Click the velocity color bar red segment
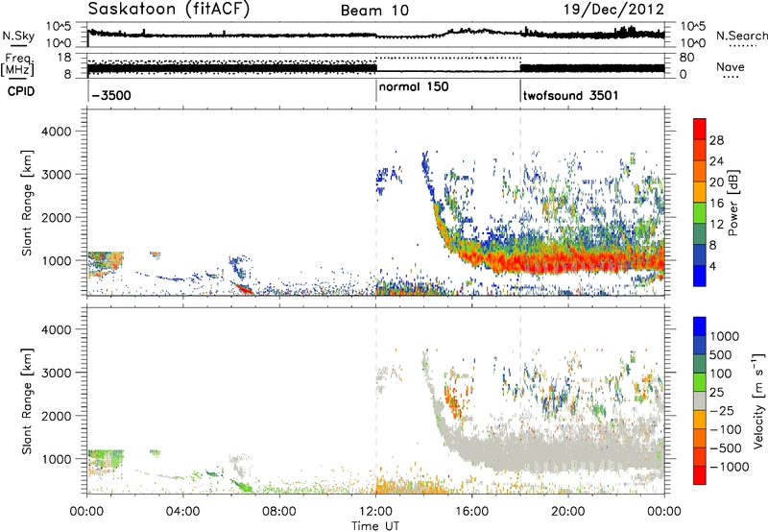 [700, 475]
